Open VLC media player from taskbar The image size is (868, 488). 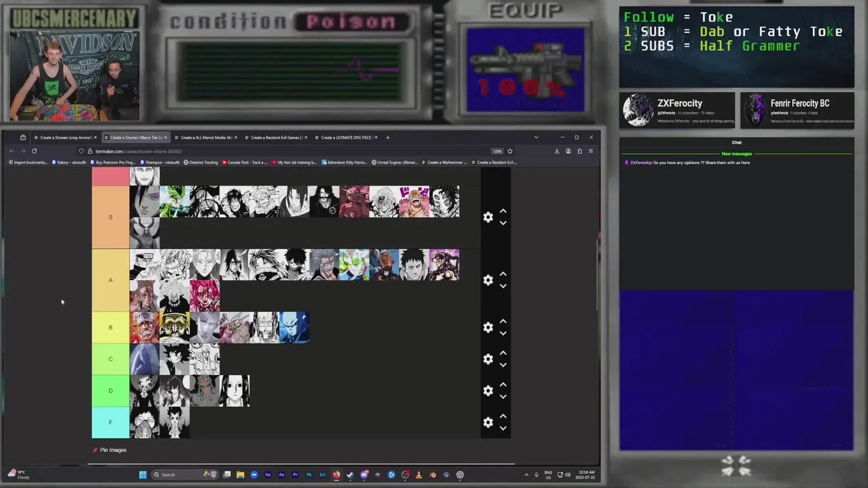click(x=418, y=474)
